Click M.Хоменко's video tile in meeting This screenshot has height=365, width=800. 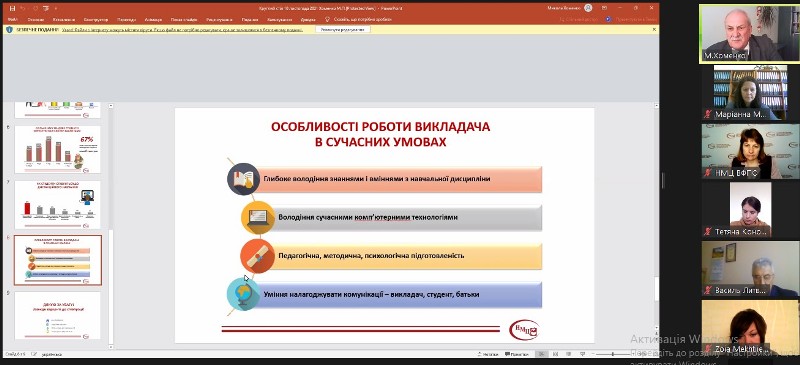pos(749,34)
